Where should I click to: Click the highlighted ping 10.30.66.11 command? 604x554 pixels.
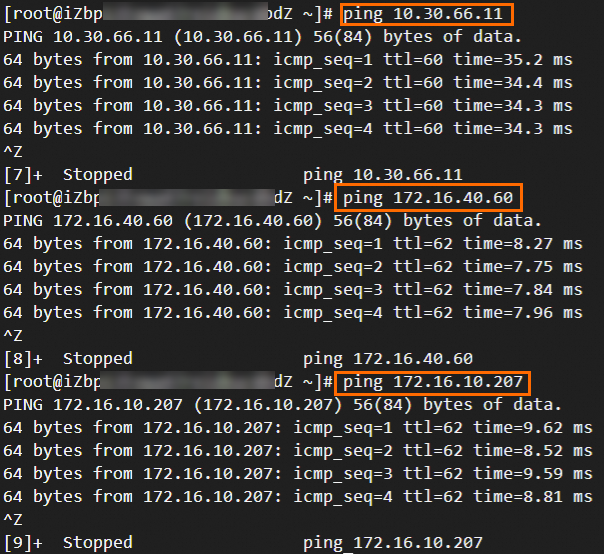427,14
